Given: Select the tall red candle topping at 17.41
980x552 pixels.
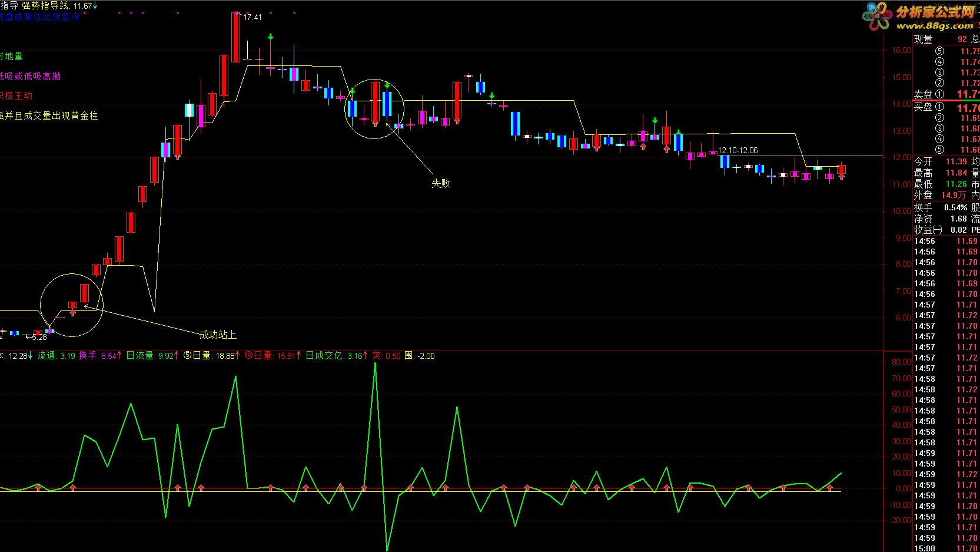Looking at the screenshot, I should click(x=235, y=37).
